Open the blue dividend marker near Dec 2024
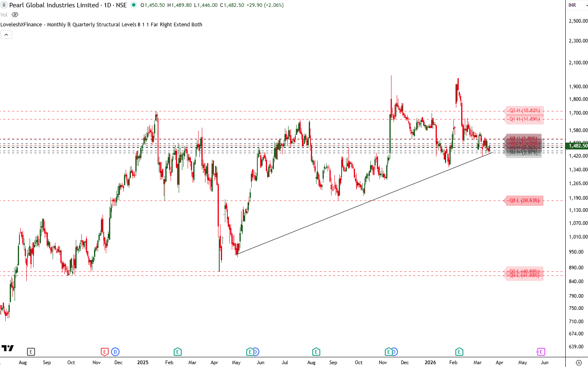 (x=115, y=352)
